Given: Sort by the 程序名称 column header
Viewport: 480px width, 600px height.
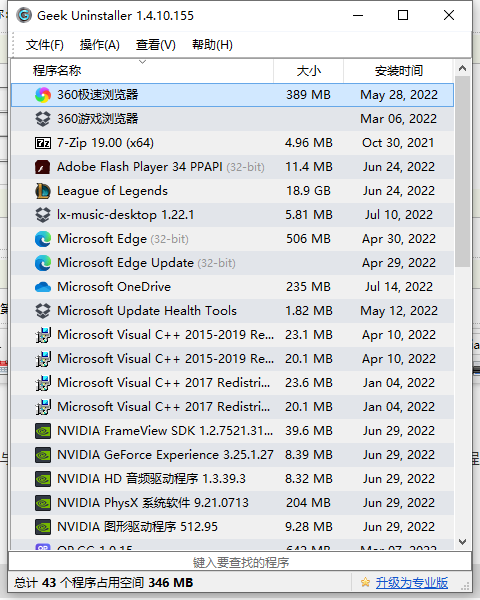Looking at the screenshot, I should pyautogui.click(x=142, y=71).
